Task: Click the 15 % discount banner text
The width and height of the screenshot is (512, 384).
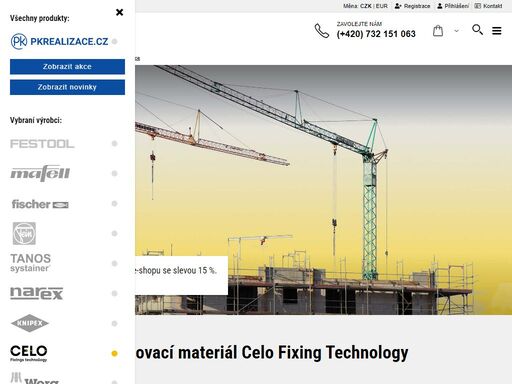Action: (x=176, y=270)
